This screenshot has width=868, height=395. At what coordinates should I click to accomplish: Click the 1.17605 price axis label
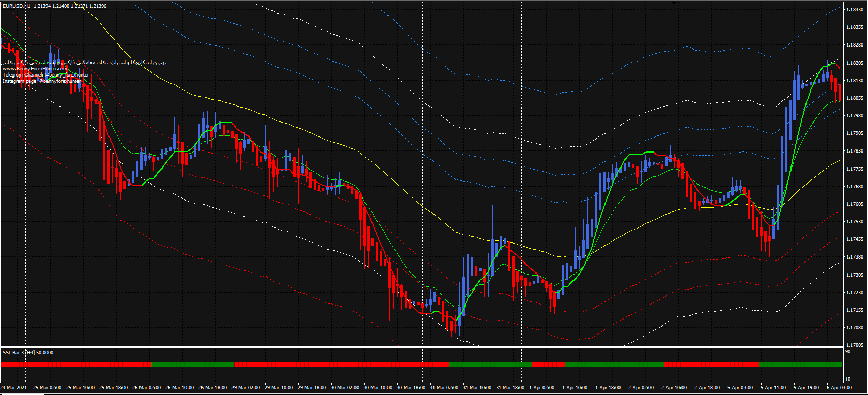(855, 204)
